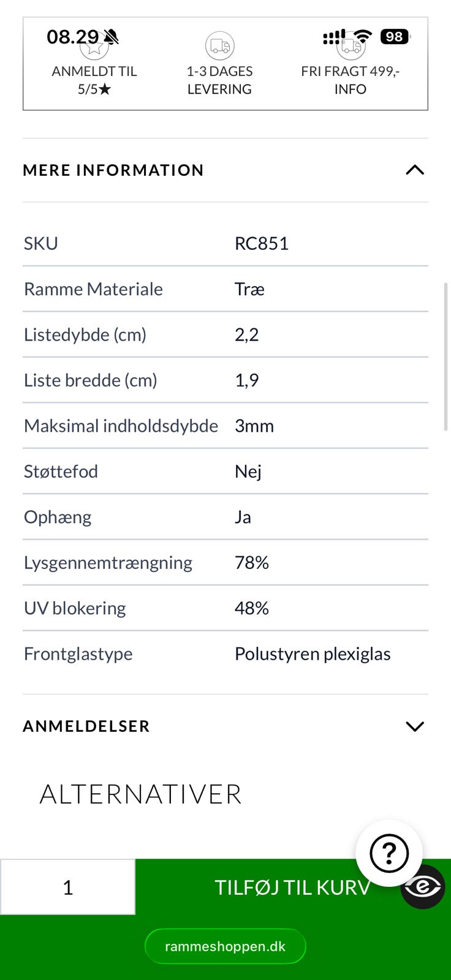Focus the quantity field showing 1
Image resolution: width=451 pixels, height=980 pixels.
[x=67, y=887]
